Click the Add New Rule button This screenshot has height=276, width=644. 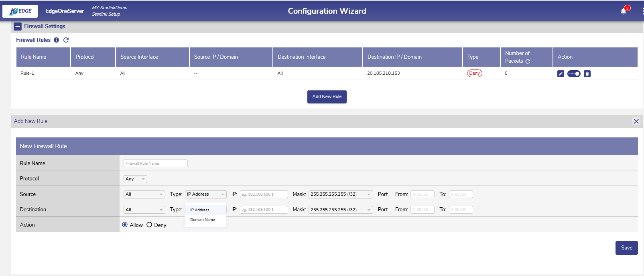pyautogui.click(x=327, y=97)
